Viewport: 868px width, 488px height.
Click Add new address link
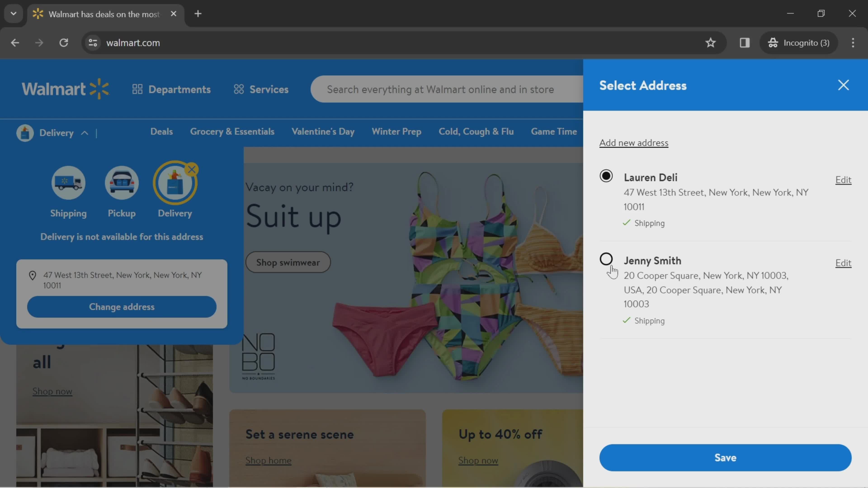(634, 142)
